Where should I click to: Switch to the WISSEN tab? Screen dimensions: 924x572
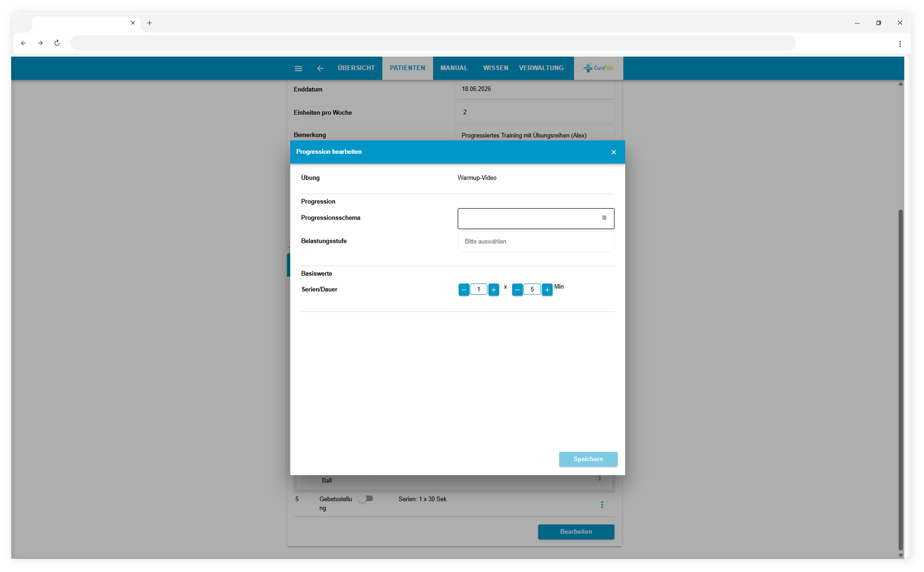(496, 68)
